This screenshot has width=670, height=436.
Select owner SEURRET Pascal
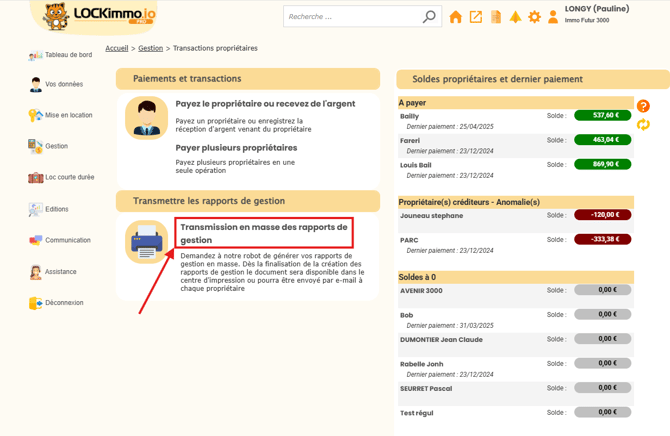pos(426,389)
